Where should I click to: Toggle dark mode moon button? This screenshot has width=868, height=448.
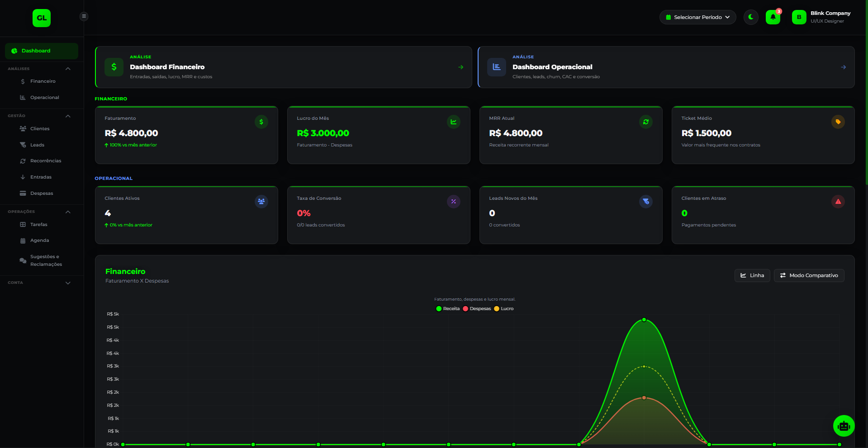pyautogui.click(x=751, y=17)
